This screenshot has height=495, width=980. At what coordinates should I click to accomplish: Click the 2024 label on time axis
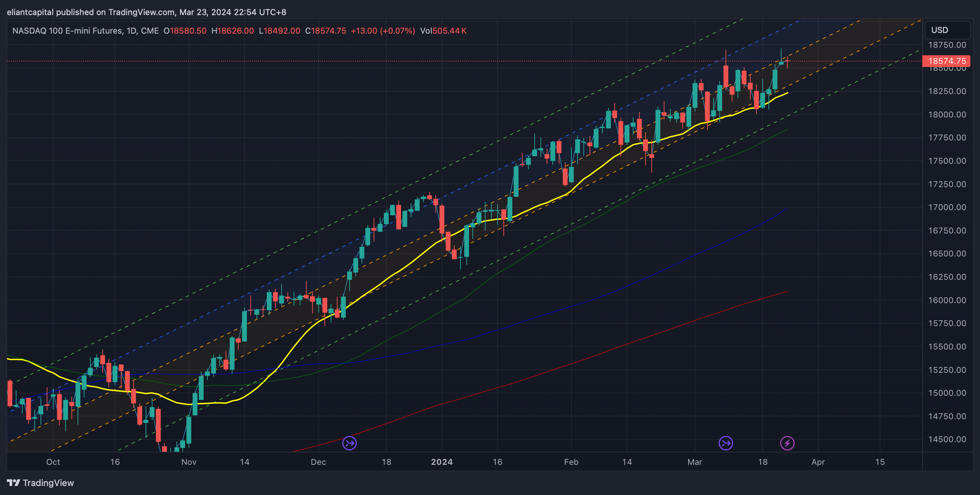(x=441, y=462)
